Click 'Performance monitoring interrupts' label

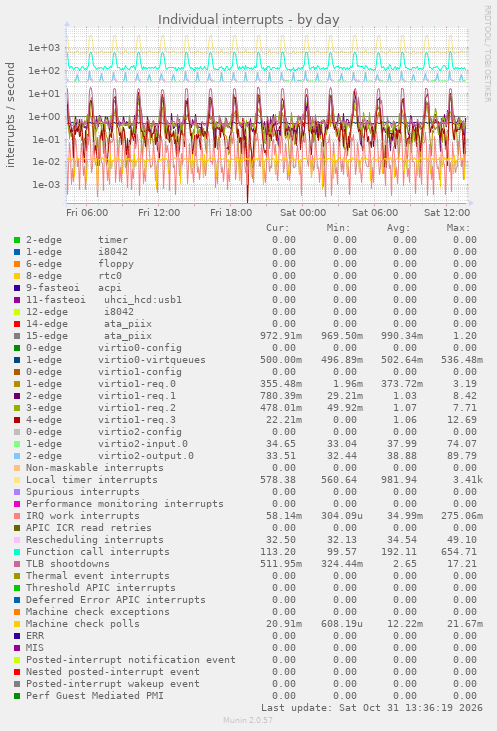(124, 504)
